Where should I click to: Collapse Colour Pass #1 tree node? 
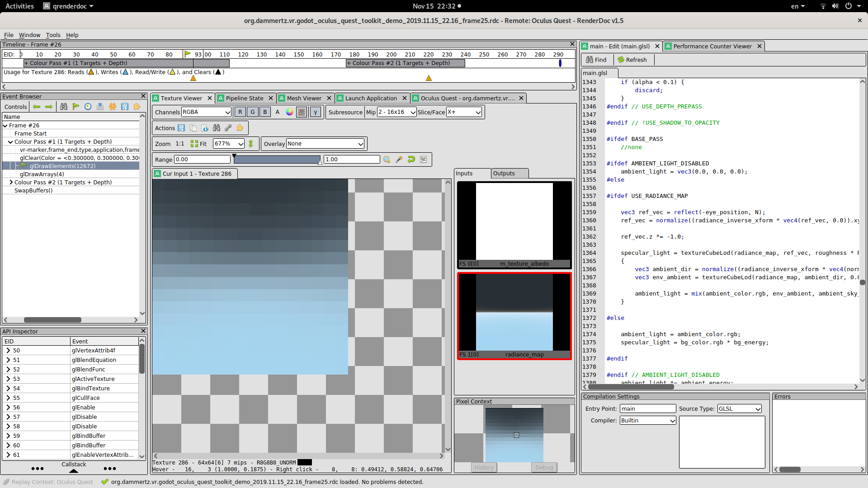(10, 142)
